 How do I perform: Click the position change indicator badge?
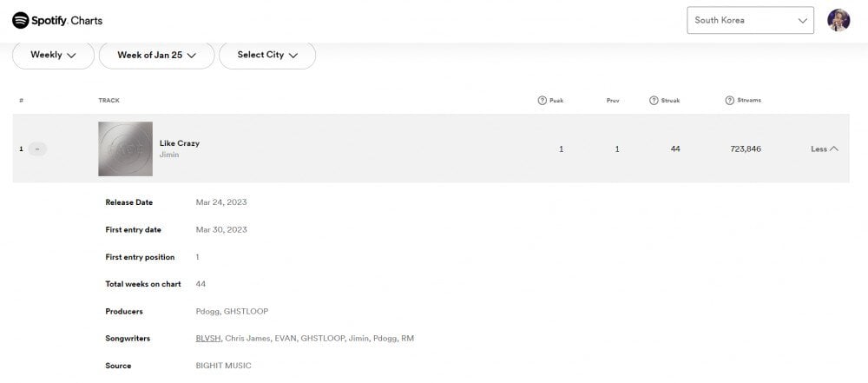click(37, 149)
